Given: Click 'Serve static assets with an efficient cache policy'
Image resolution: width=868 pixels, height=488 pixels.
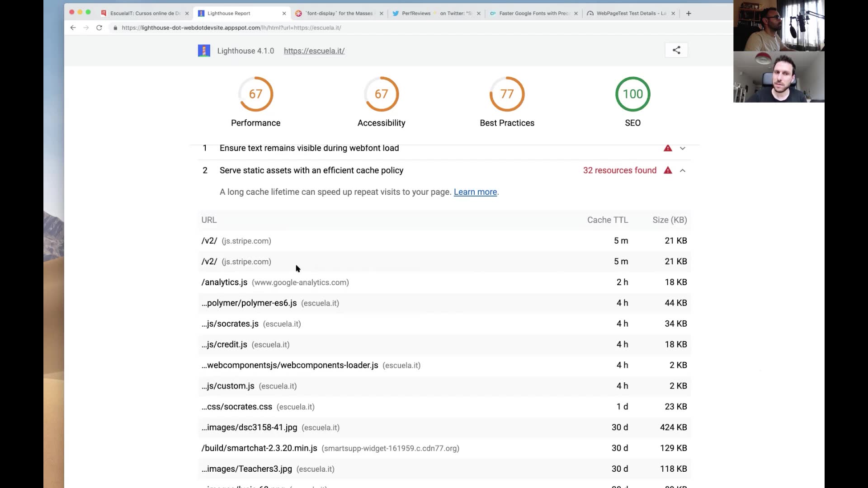Looking at the screenshot, I should [311, 170].
